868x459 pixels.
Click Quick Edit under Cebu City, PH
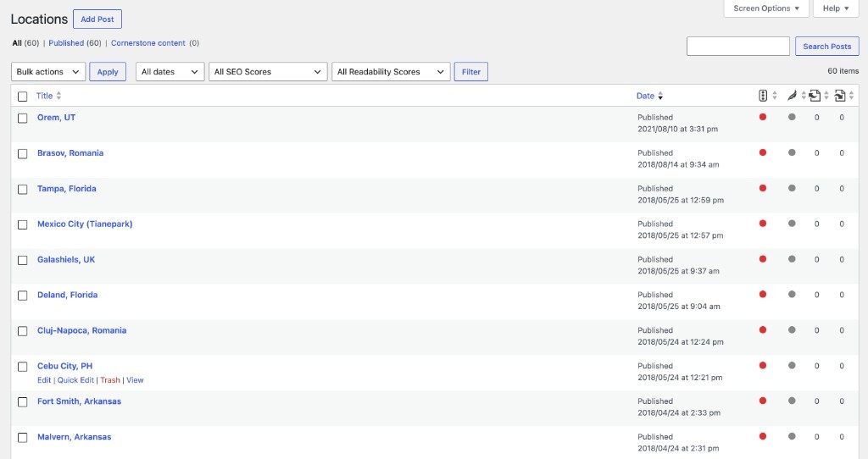[x=75, y=380]
